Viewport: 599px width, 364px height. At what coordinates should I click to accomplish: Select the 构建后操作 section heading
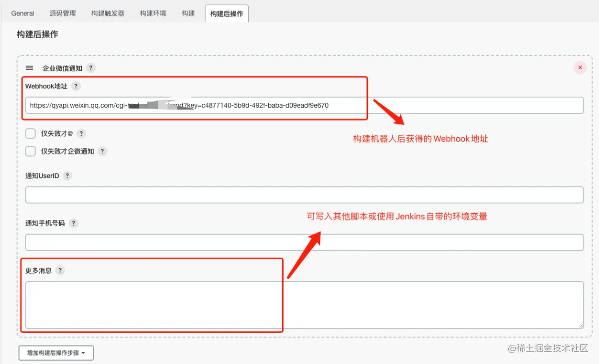(x=38, y=35)
